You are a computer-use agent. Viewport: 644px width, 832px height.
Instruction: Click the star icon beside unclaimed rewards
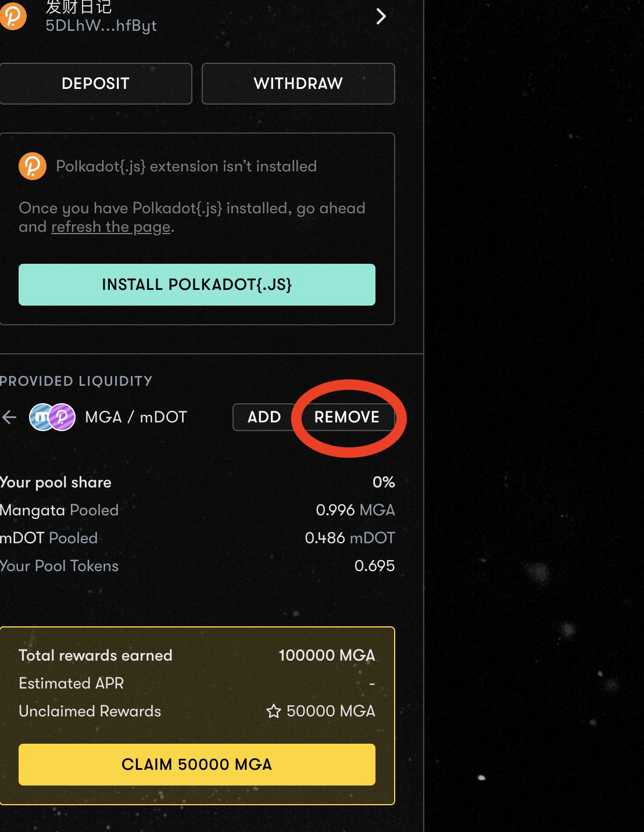click(274, 711)
